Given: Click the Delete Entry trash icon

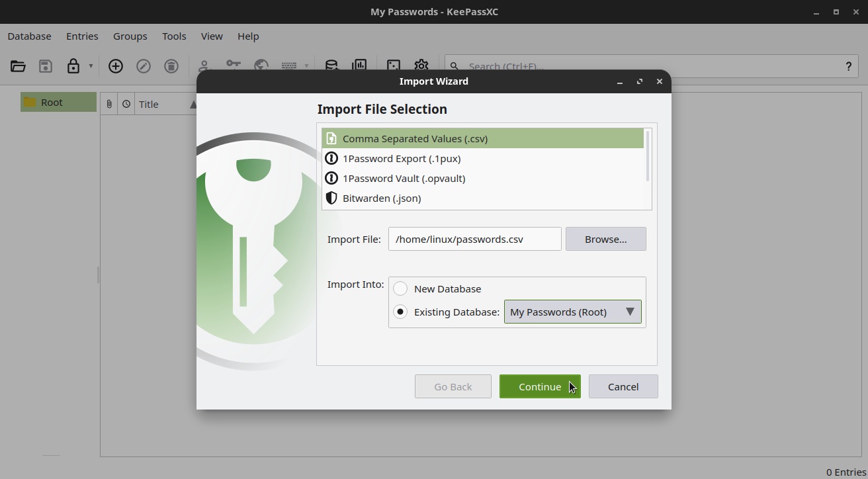Looking at the screenshot, I should pos(171,66).
